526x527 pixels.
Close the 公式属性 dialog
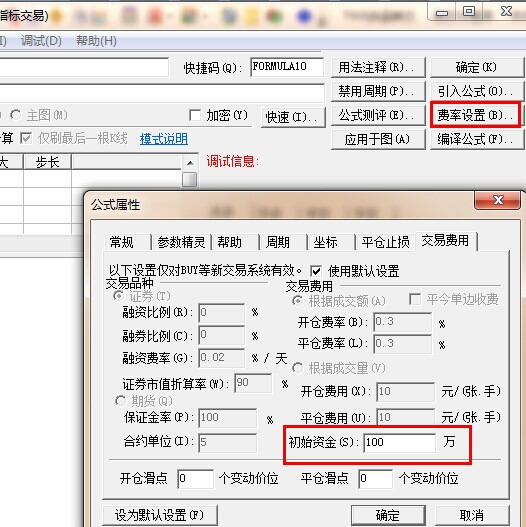pyautogui.click(x=498, y=200)
